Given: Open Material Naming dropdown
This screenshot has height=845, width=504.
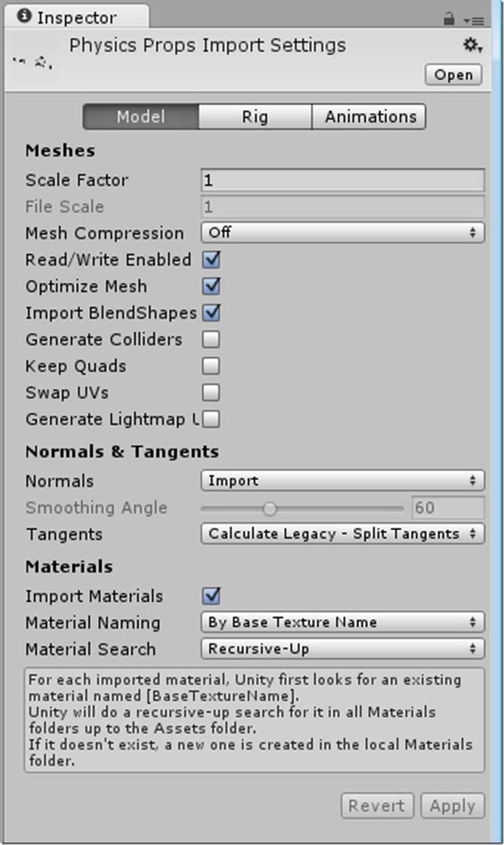Looking at the screenshot, I should 343,622.
